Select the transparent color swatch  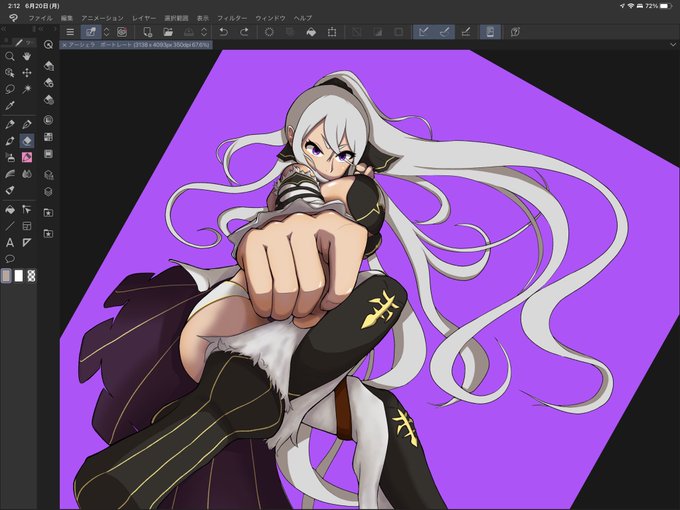pos(31,276)
